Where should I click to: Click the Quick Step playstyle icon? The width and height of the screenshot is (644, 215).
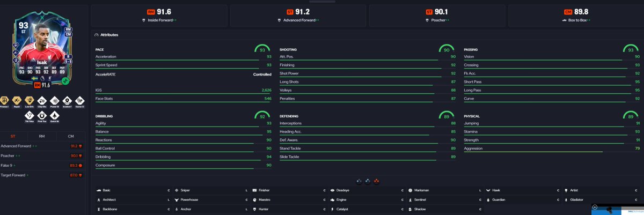(x=54, y=115)
